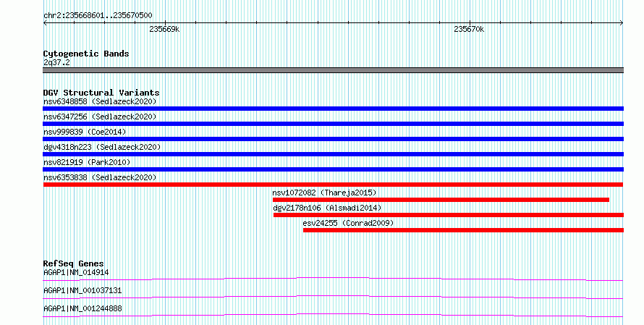644x325 pixels.
Task: Select the magenta line for AGAP1|NM_014914
Action: coord(333,279)
